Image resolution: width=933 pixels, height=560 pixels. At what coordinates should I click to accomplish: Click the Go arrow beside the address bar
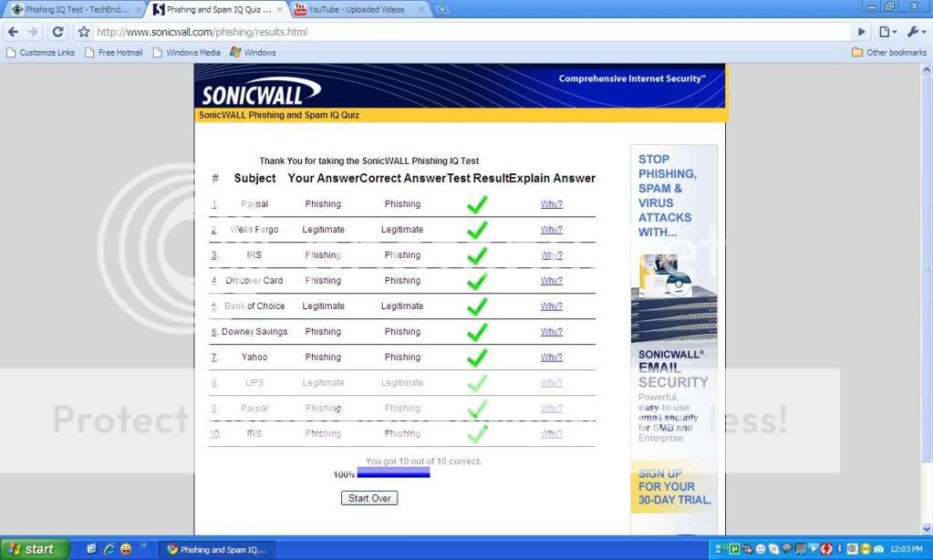[x=861, y=32]
